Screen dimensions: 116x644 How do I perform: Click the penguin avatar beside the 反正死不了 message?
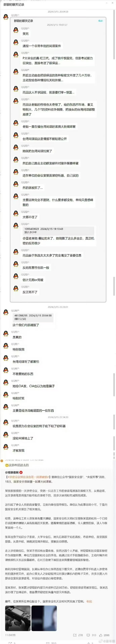click(16, 289)
